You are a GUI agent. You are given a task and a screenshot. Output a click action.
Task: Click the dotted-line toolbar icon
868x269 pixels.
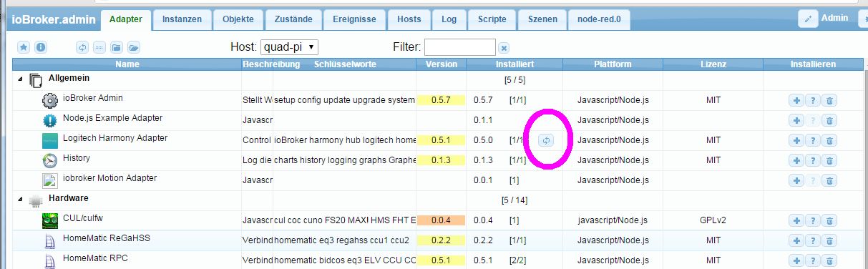pyautogui.click(x=99, y=47)
